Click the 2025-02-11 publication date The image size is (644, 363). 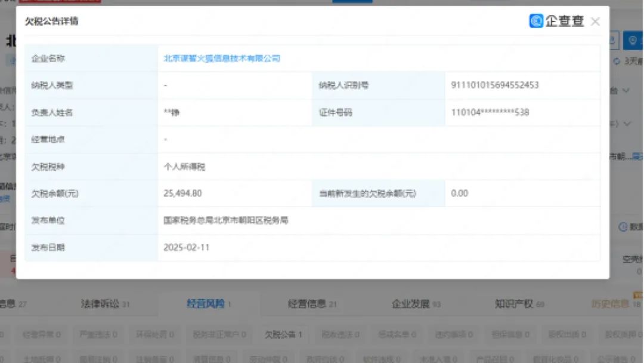[186, 247]
